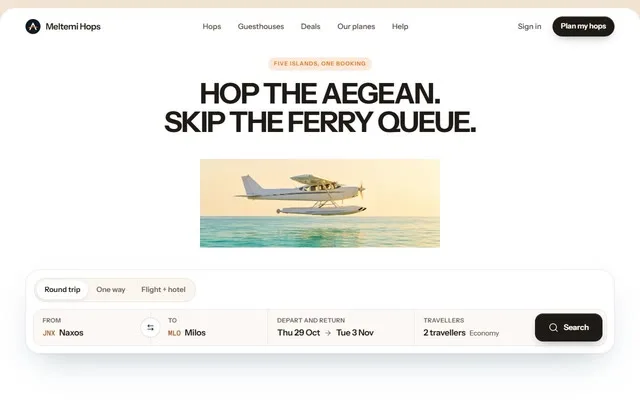The width and height of the screenshot is (640, 400).
Task: Open the return date Tue 3 Nov
Action: tap(355, 333)
